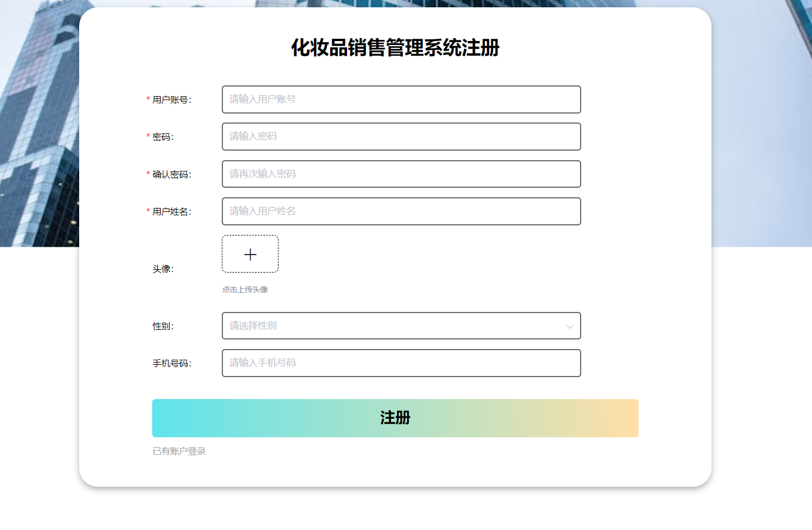Click the required asterisk beside 用户账号
The height and width of the screenshot is (530, 812).
(x=147, y=99)
